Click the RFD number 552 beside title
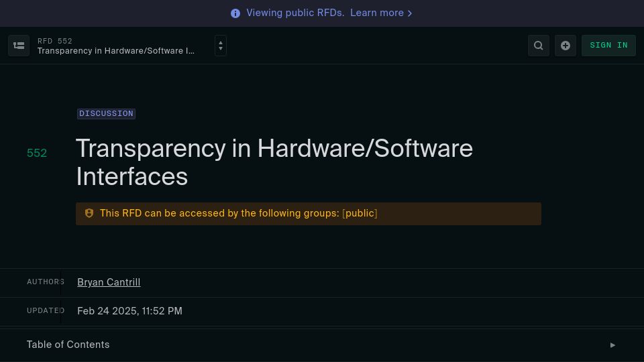Screen dimensions: 644x362 coord(37,153)
